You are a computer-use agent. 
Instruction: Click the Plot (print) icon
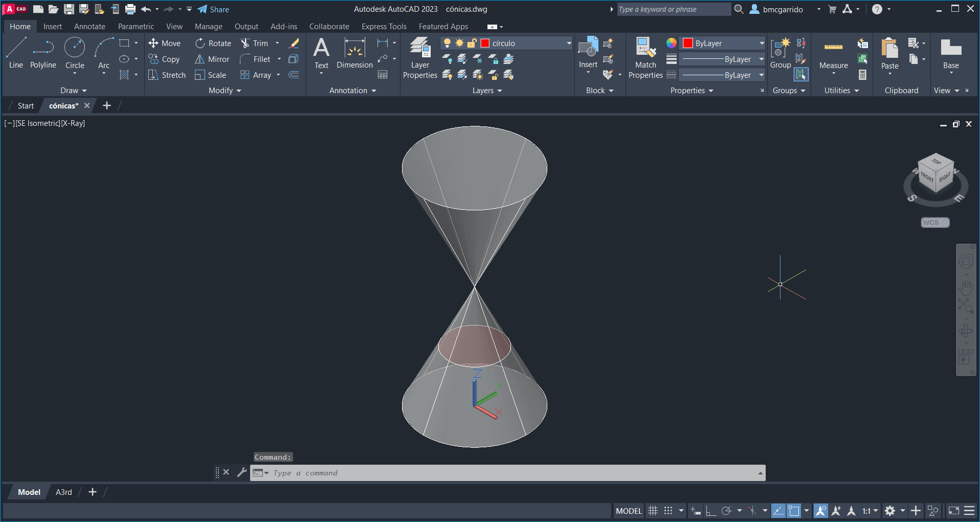(x=130, y=9)
